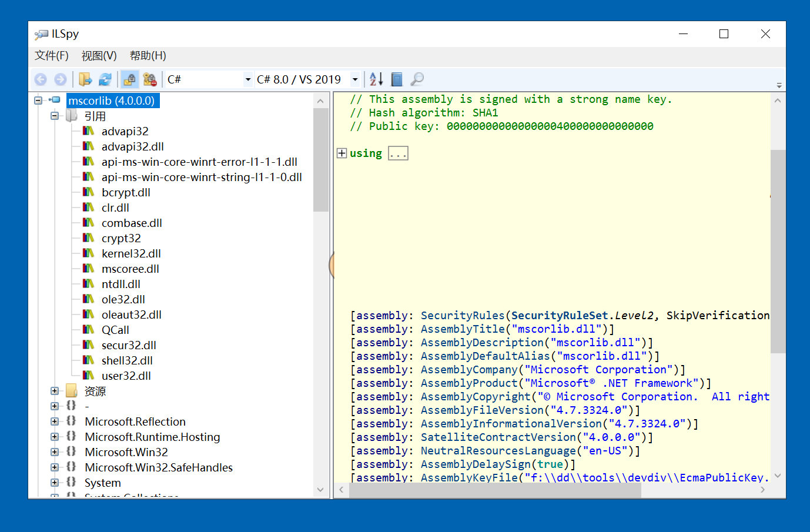The image size is (810, 532).
Task: Select kernel32.dll in the references list
Action: tap(131, 253)
